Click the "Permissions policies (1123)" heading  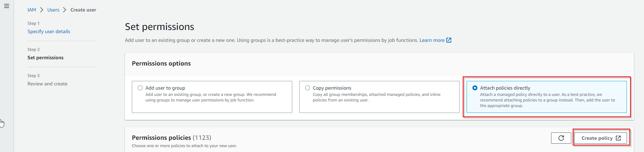[171, 138]
